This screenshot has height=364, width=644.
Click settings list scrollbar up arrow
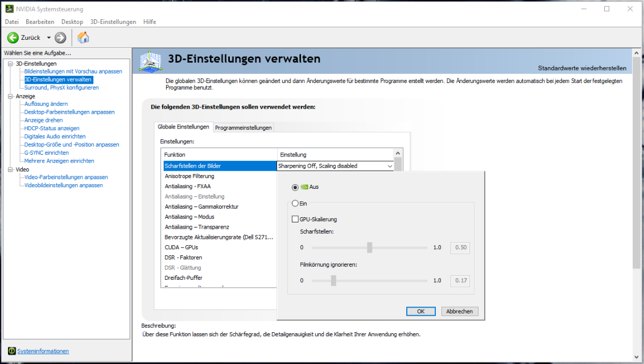coord(398,153)
